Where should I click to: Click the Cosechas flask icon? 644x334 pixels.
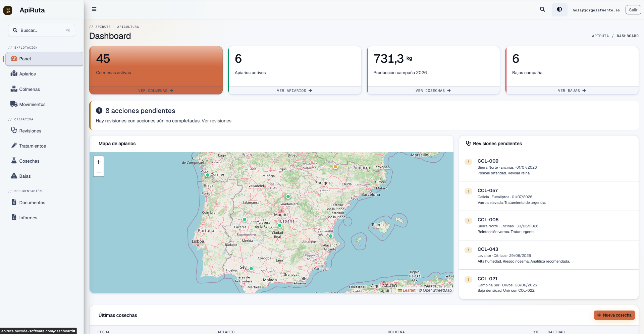tap(14, 161)
